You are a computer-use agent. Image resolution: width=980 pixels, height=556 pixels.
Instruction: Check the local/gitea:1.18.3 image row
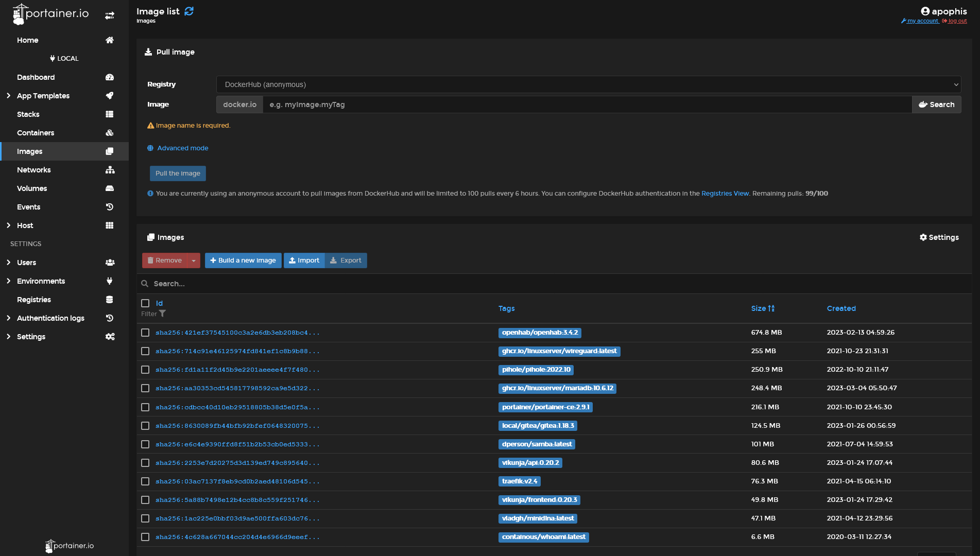pos(145,426)
